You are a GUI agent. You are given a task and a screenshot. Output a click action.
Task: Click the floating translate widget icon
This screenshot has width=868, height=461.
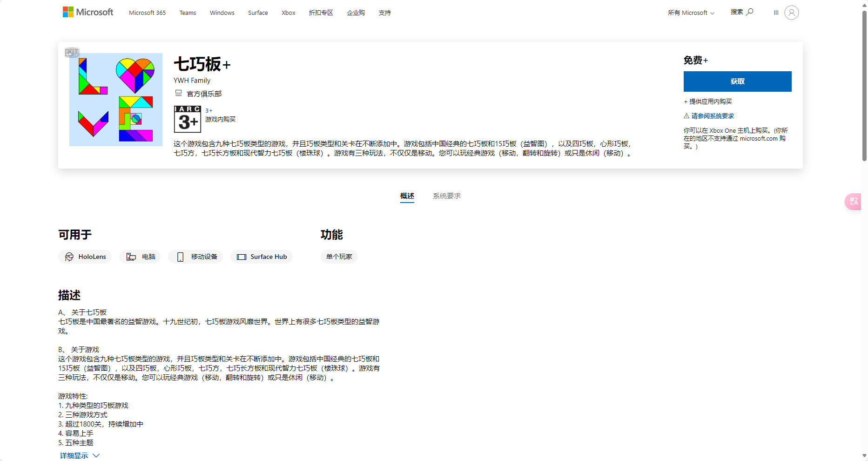(x=854, y=201)
